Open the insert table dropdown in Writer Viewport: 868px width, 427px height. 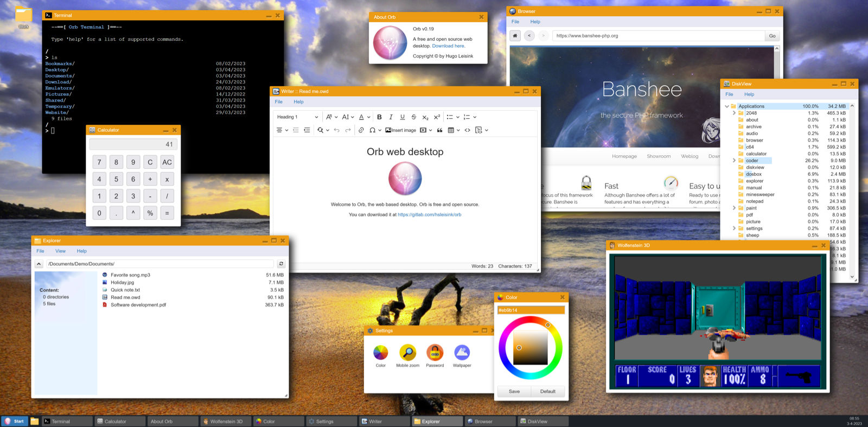pyautogui.click(x=454, y=130)
